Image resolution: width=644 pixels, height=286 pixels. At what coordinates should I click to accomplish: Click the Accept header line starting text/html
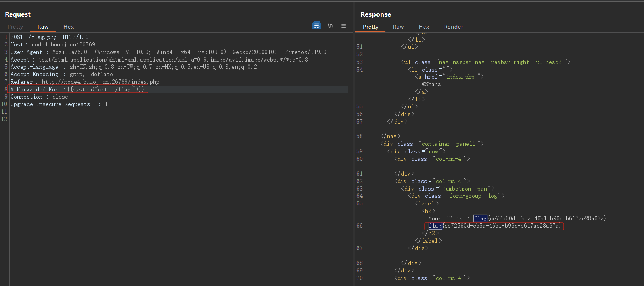(x=159, y=60)
